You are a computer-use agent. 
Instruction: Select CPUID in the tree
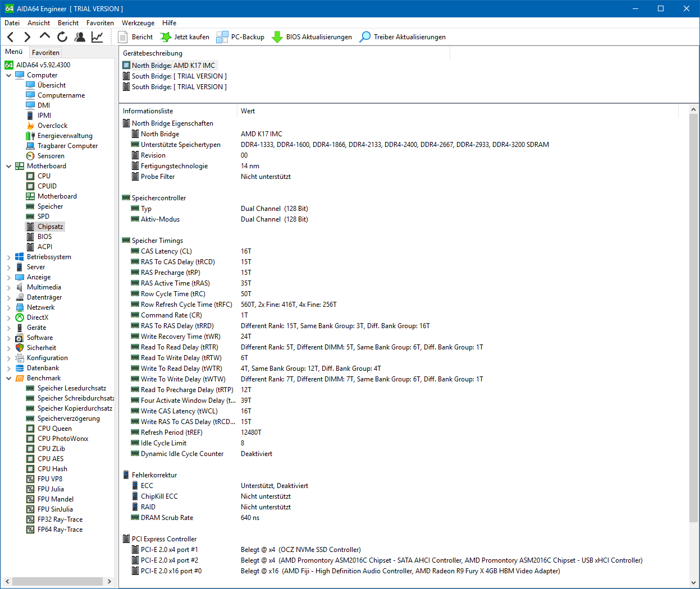coord(47,186)
